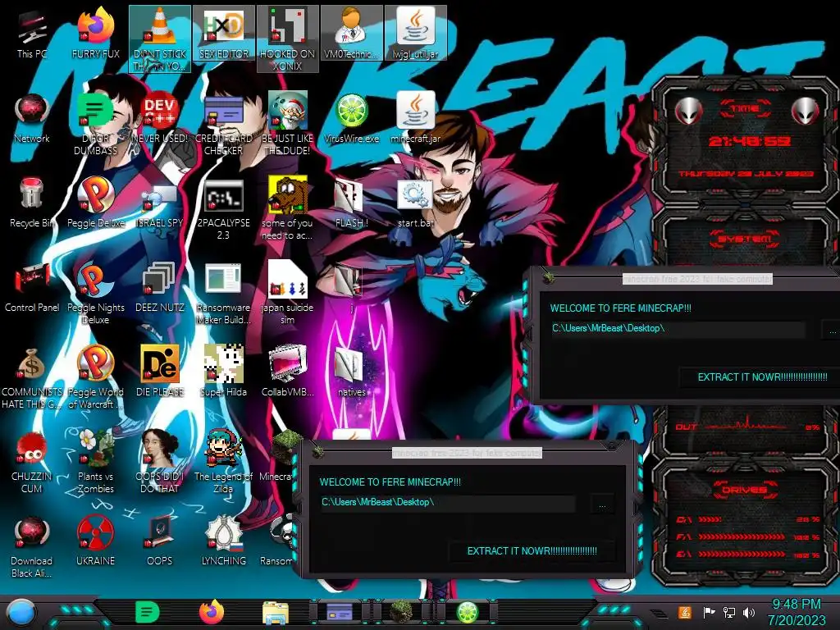The width and height of the screenshot is (840, 630).
Task: Open VirusWire.exe lime icon
Action: [x=351, y=118]
